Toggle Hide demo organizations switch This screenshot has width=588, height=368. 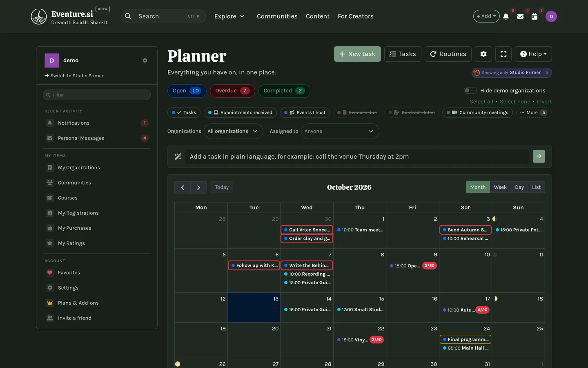(x=470, y=90)
